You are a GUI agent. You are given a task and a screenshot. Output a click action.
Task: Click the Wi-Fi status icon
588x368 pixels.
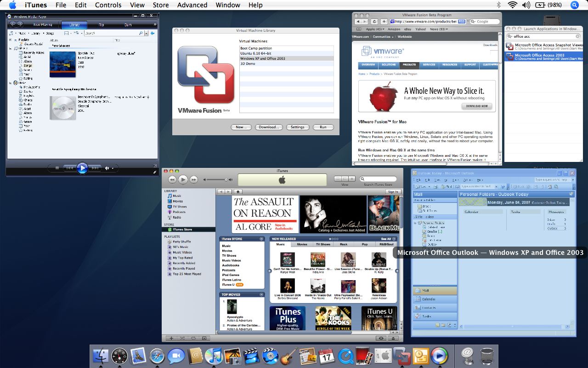coord(513,5)
